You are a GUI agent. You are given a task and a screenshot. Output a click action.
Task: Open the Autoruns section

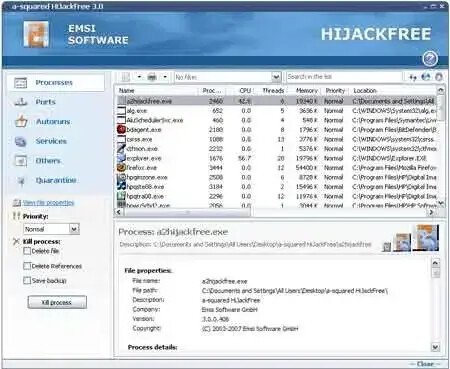pyautogui.click(x=53, y=122)
